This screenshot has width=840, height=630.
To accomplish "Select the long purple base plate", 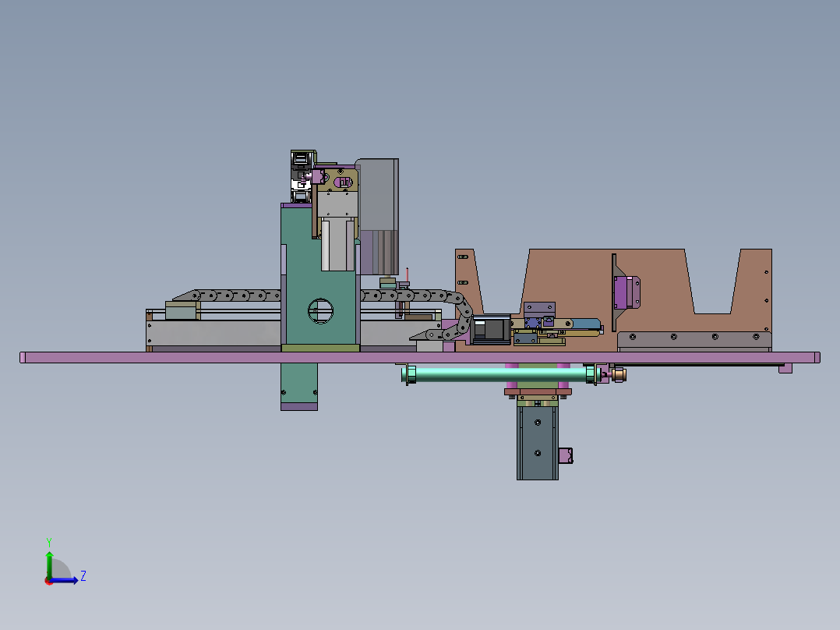I will [419, 358].
